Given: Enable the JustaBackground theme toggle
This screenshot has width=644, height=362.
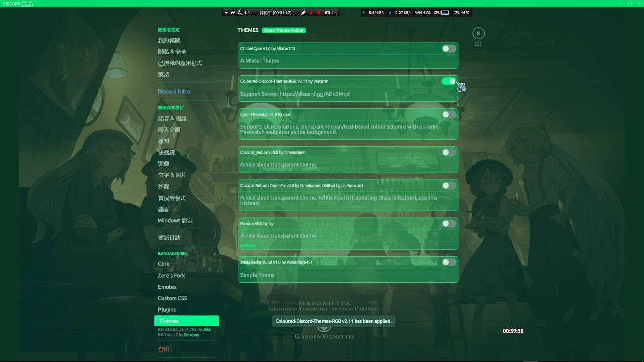Looking at the screenshot, I should pos(449,262).
